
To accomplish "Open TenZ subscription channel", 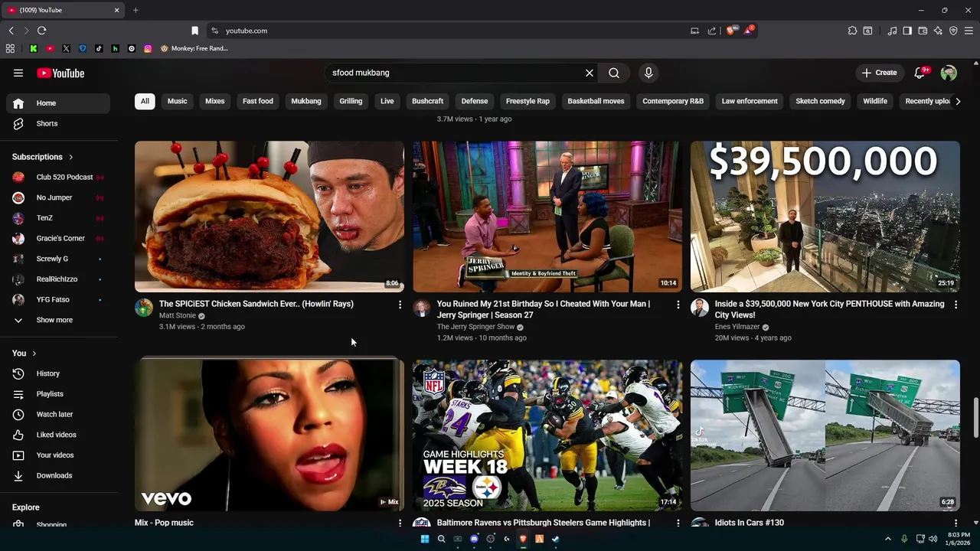I will pyautogui.click(x=58, y=218).
